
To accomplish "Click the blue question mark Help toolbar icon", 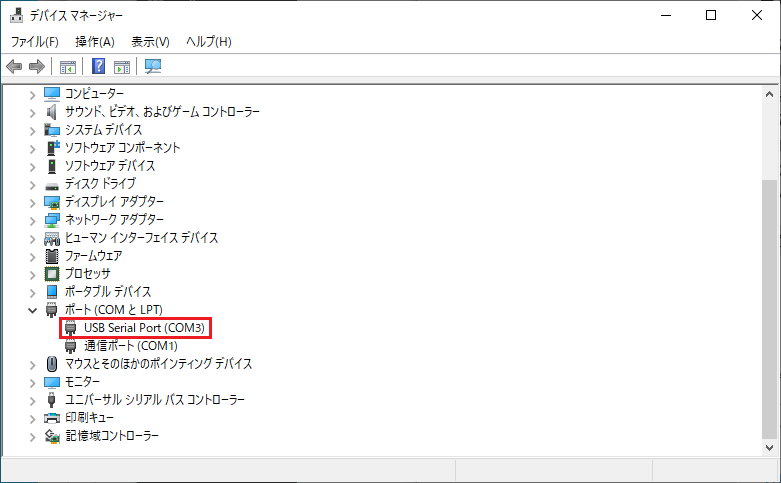I will [99, 66].
